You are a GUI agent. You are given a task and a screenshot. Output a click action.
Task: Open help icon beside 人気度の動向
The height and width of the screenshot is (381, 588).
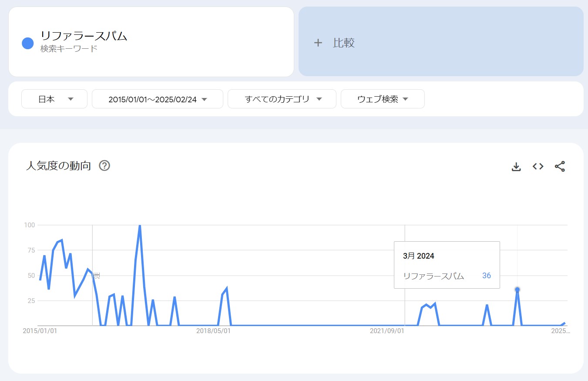point(104,166)
